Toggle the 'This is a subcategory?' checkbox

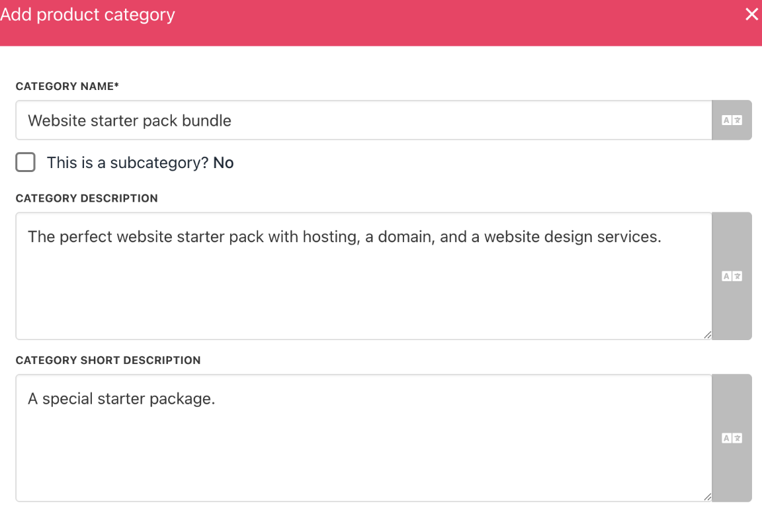[25, 162]
